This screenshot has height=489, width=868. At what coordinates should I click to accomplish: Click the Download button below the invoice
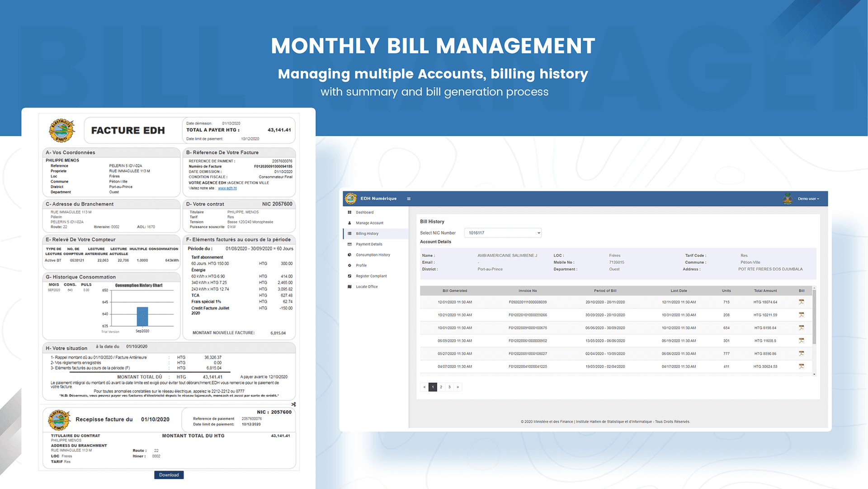click(x=169, y=475)
